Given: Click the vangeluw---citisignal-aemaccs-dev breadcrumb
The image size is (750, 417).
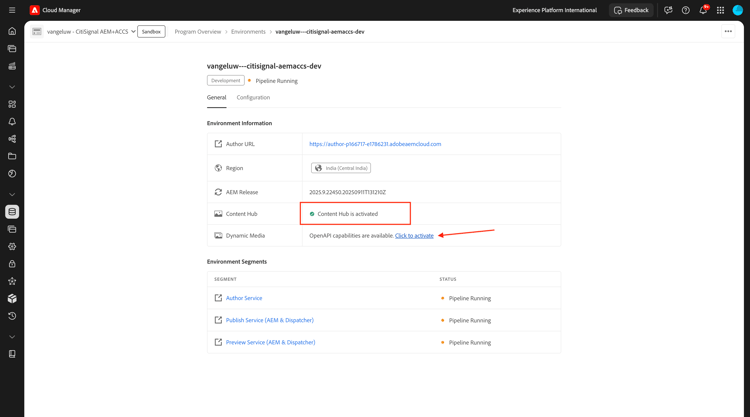Looking at the screenshot, I should click(x=320, y=32).
